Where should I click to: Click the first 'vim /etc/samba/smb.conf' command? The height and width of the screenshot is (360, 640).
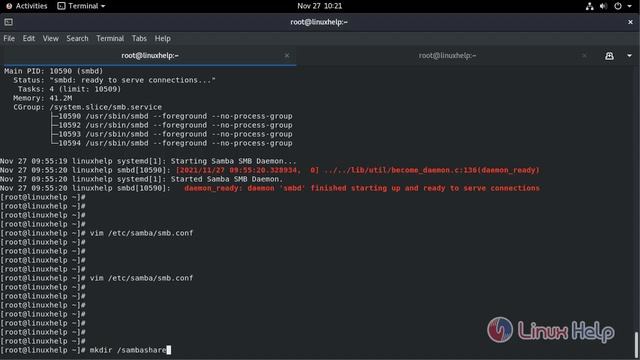(x=141, y=233)
